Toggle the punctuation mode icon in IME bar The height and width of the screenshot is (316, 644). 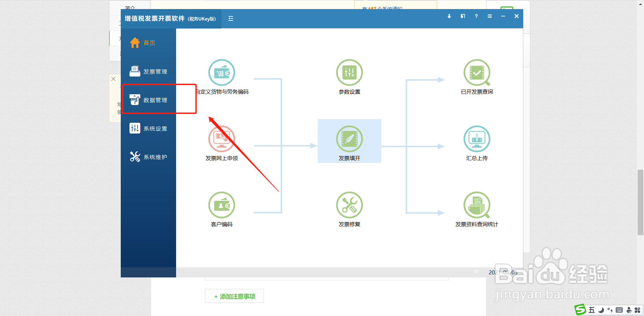(x=610, y=310)
